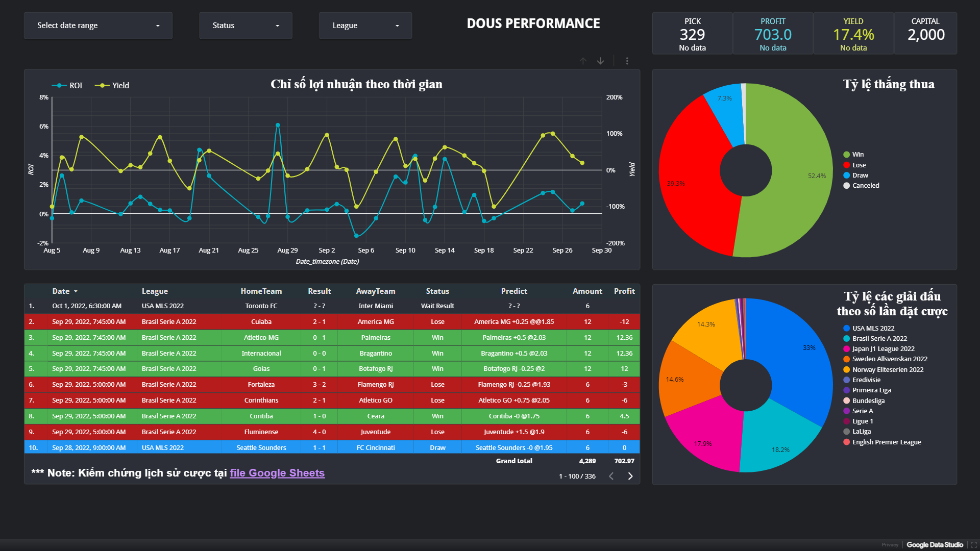Click the Google Data Studio logo
980x551 pixels.
(935, 544)
